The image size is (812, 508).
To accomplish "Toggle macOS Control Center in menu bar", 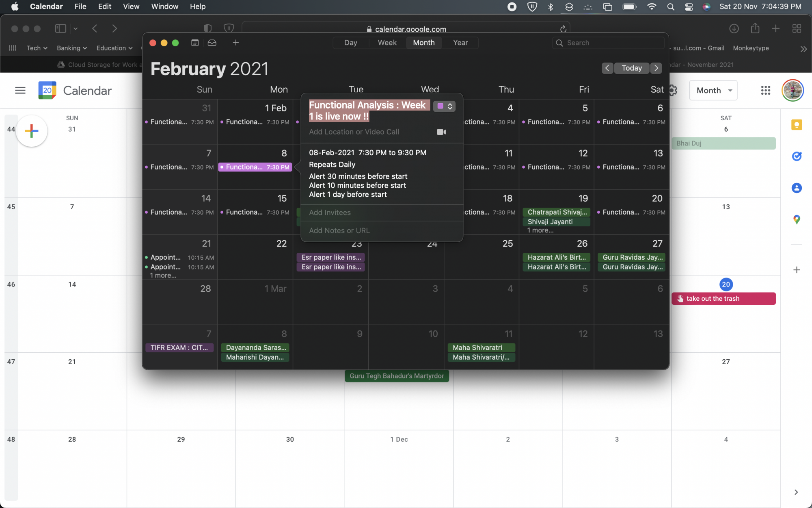I will 689,7.
